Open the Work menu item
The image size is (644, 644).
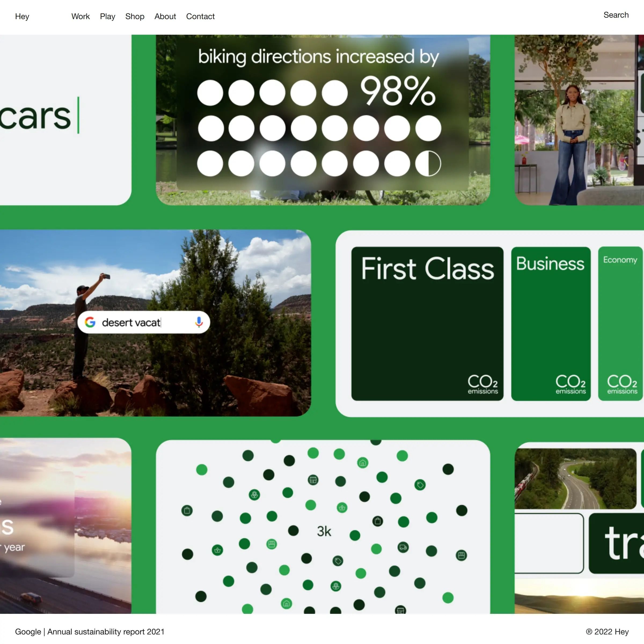80,16
